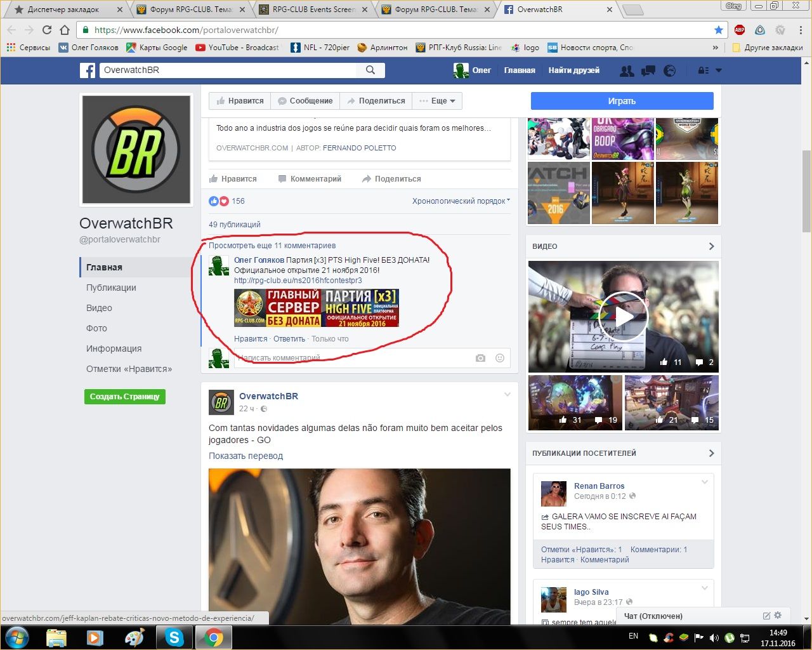The height and width of the screenshot is (650, 812).
Task: Go to browser home icon
Action: coord(65,30)
